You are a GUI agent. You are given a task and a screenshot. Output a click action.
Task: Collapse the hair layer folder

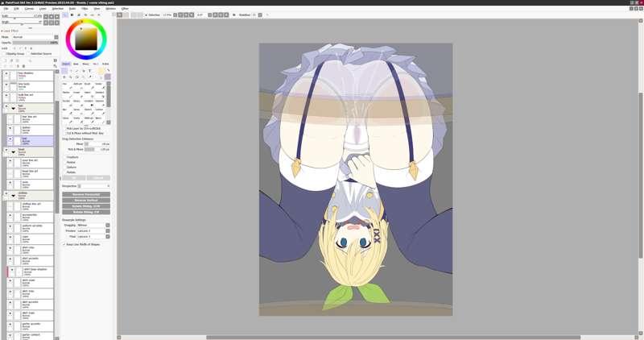tap(13, 109)
